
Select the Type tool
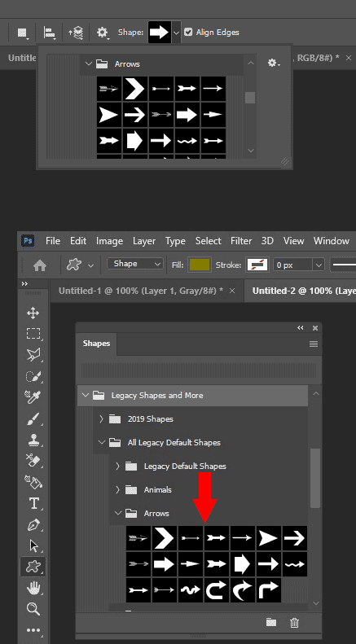click(x=33, y=503)
